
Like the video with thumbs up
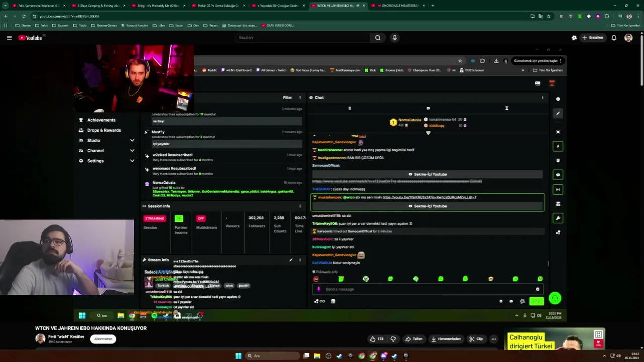pyautogui.click(x=377, y=339)
